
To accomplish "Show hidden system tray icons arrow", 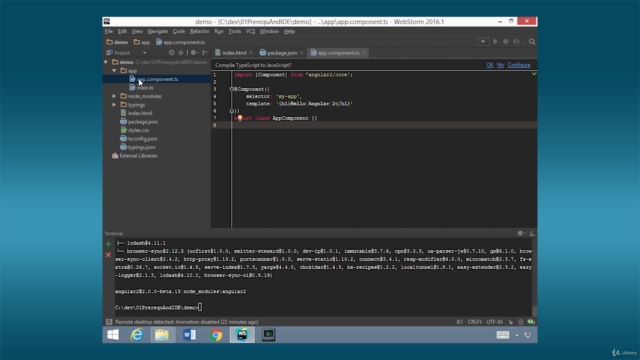I will coord(517,335).
